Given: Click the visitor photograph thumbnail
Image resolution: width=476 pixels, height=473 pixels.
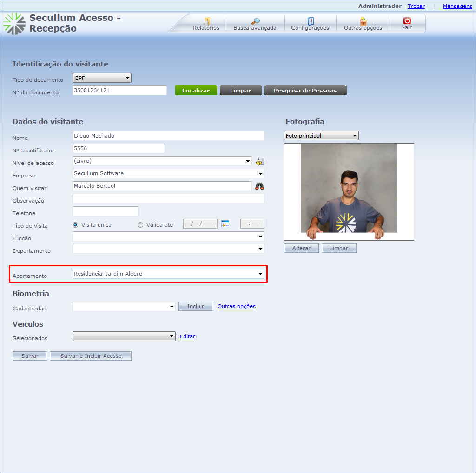Looking at the screenshot, I should click(349, 191).
